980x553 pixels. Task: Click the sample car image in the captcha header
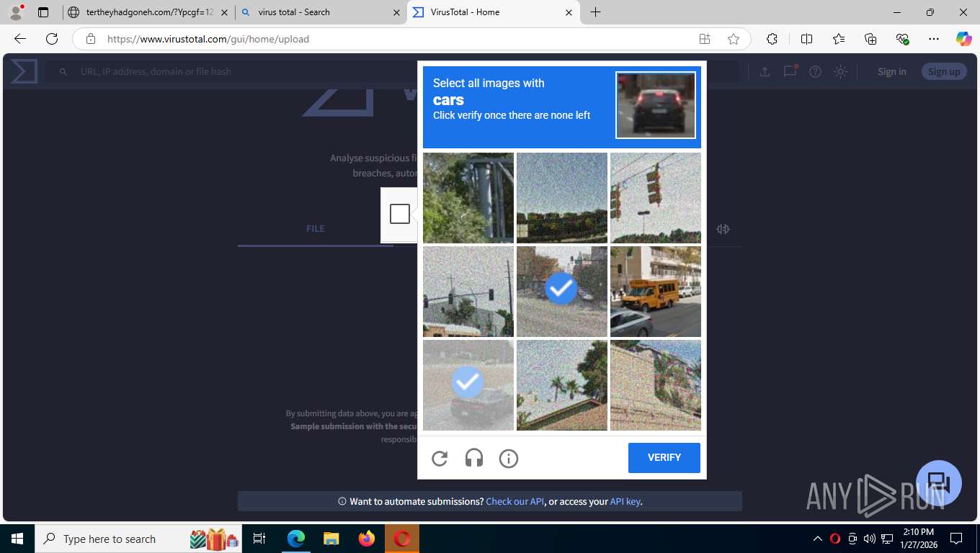click(656, 105)
